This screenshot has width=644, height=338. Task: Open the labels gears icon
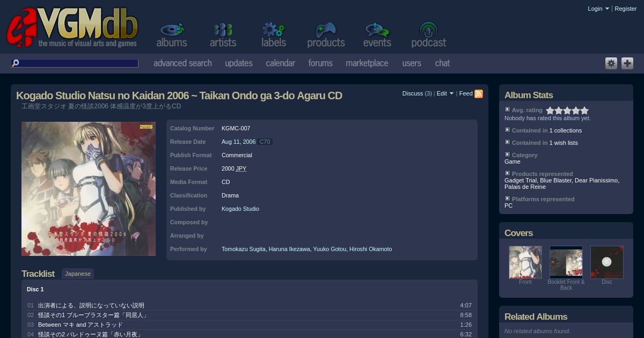pyautogui.click(x=274, y=35)
